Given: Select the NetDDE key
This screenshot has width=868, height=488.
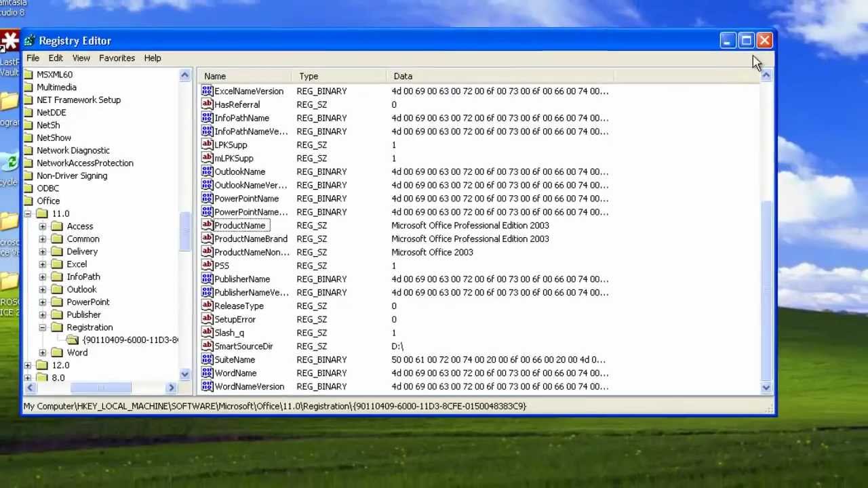Looking at the screenshot, I should [x=52, y=113].
